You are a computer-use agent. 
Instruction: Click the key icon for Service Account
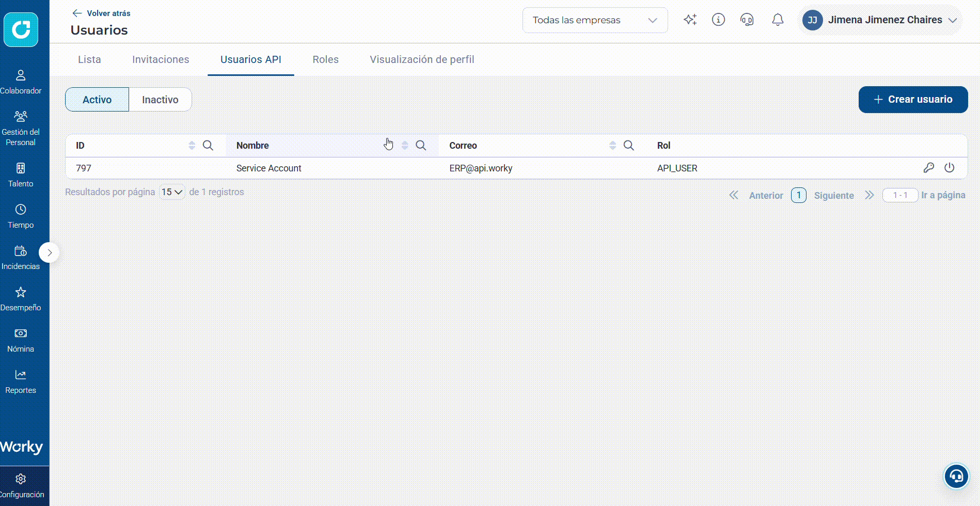tap(928, 168)
